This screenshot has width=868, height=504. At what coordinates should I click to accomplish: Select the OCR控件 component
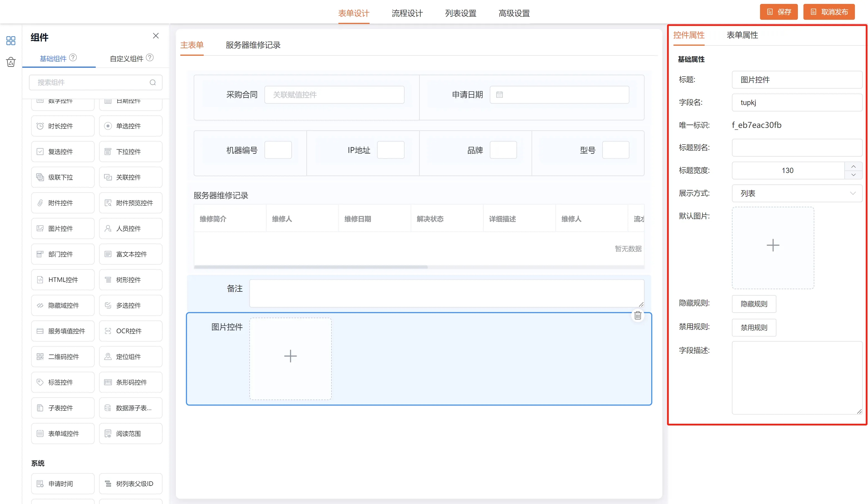(x=131, y=331)
